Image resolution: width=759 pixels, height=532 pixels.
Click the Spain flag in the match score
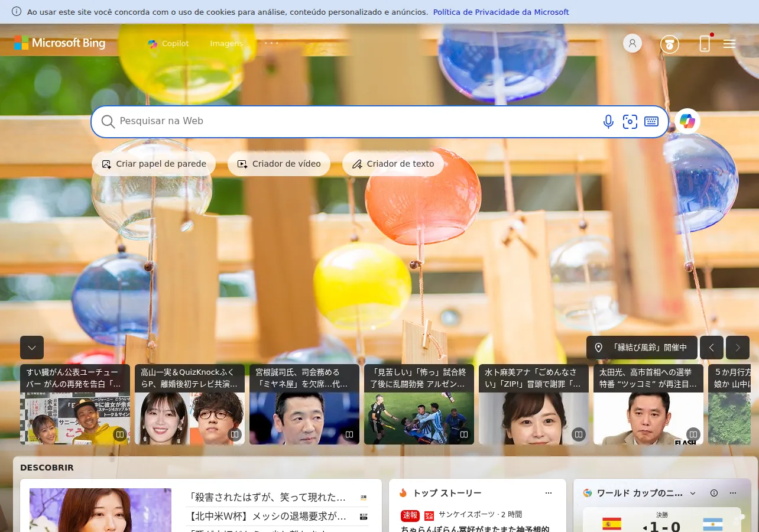tap(611, 524)
